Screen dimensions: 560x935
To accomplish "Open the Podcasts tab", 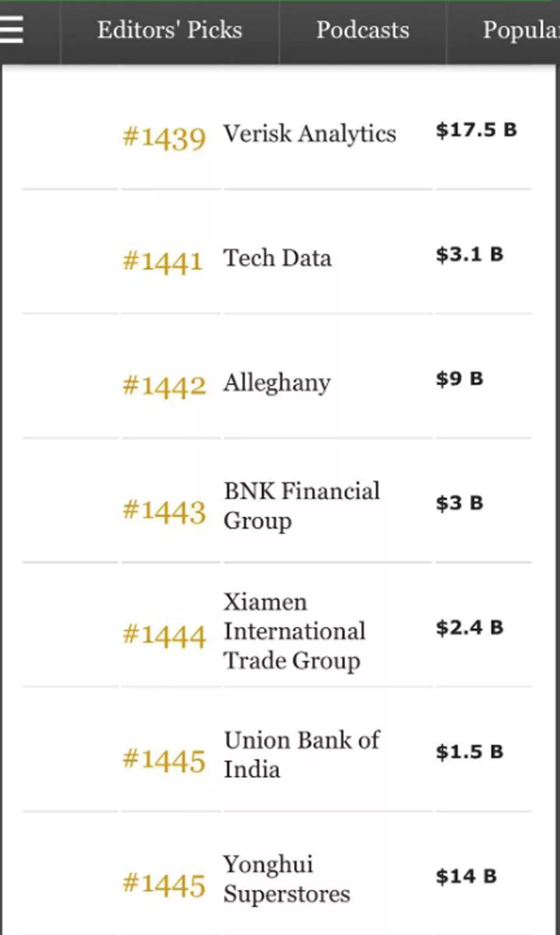I will [362, 30].
